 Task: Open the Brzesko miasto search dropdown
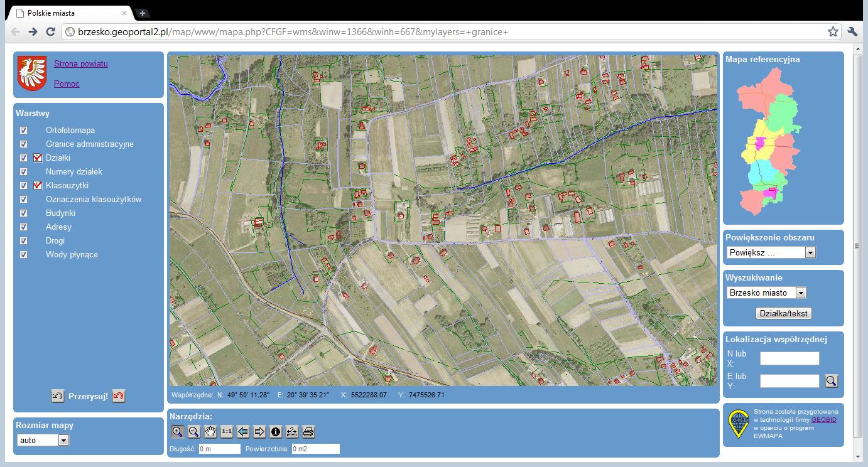point(766,293)
